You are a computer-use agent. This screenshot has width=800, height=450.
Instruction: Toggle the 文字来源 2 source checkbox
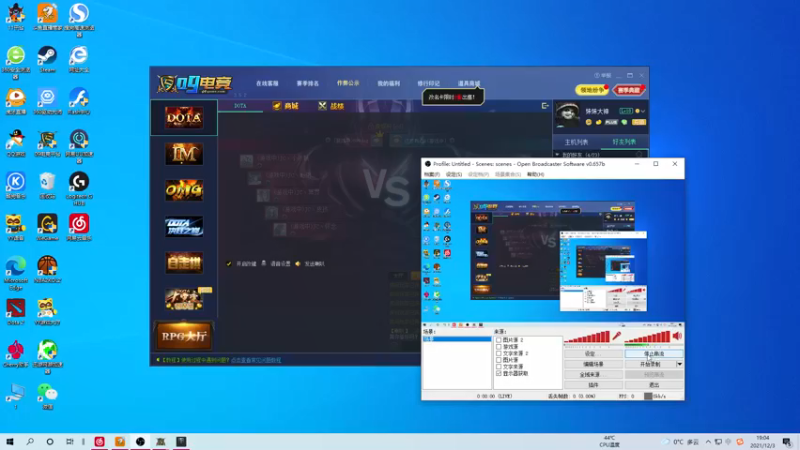point(499,353)
